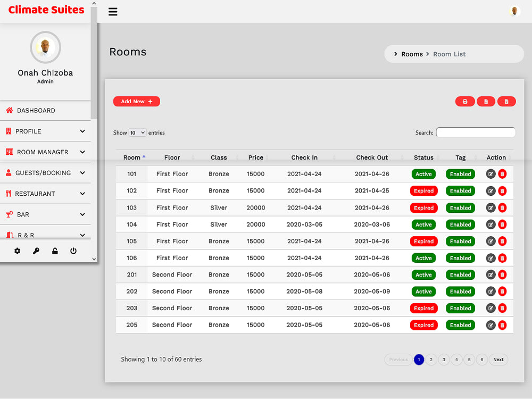Screen dimensions: 532x399
Task: Click the middle red export file button
Action: coord(486,102)
